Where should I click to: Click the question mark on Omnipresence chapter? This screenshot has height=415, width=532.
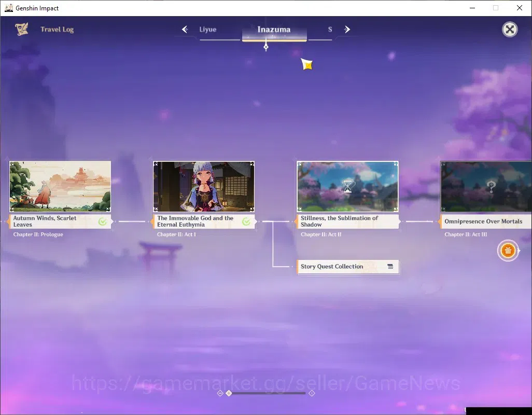pyautogui.click(x=491, y=186)
